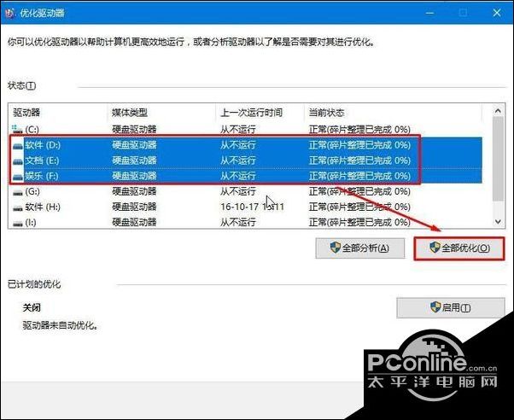Click the 娱乐 (F:) drive icon

click(x=18, y=176)
